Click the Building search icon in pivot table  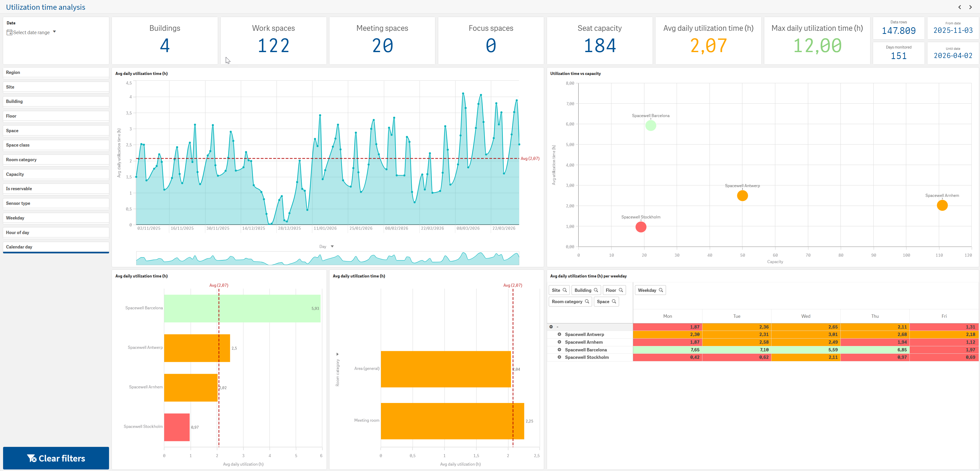[x=596, y=290]
